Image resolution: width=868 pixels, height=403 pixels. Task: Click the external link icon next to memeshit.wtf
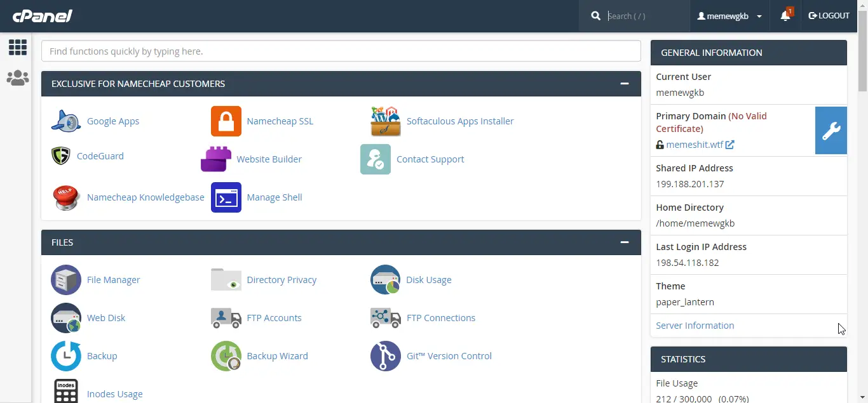click(730, 145)
